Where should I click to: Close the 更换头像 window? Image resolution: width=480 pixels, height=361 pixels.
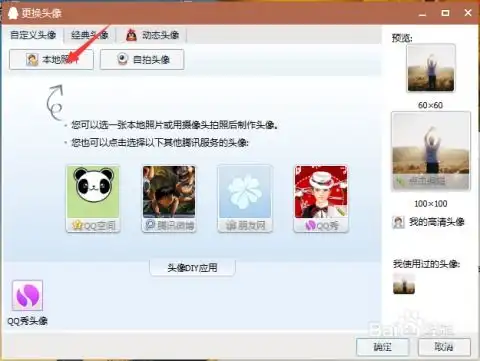(x=468, y=13)
